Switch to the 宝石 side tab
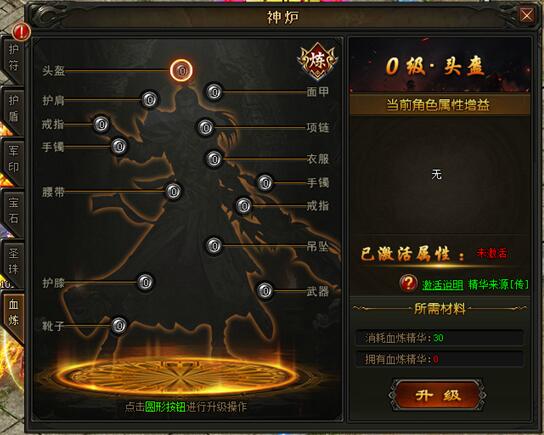The image size is (544, 435). pos(14,211)
